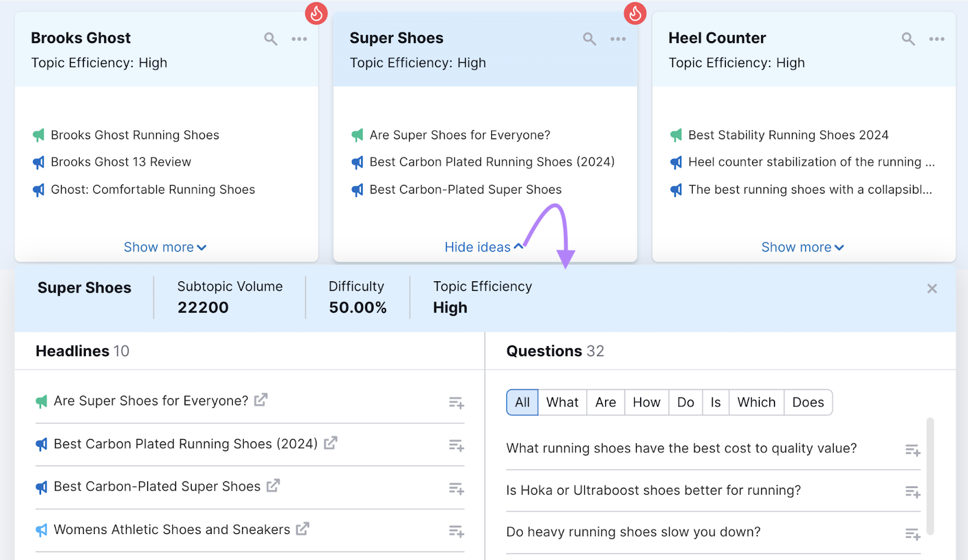Open external link for 'Are Super Shoes for Everyone?'
The image size is (968, 560).
261,400
